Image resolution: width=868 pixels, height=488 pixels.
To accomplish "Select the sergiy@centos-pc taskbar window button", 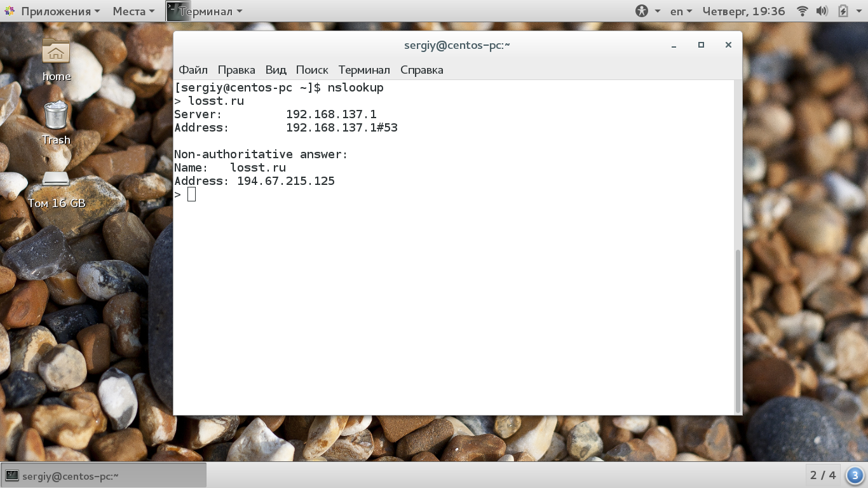I will [104, 475].
